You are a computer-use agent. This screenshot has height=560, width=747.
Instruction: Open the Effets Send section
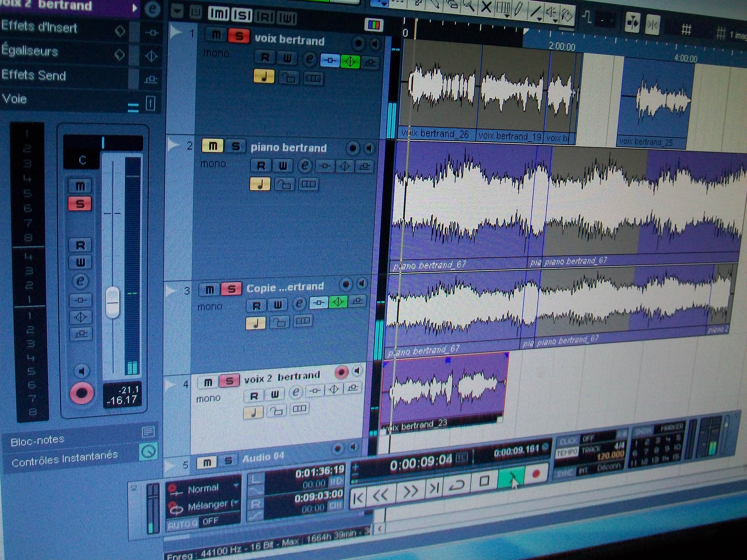(33, 75)
